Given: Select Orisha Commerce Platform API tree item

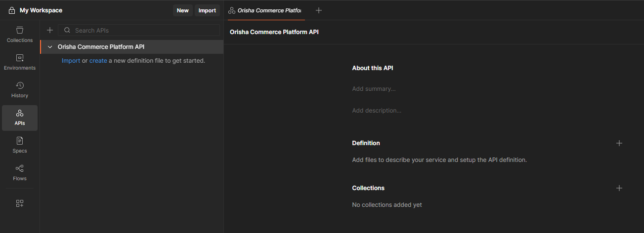Looking at the screenshot, I should (x=101, y=47).
